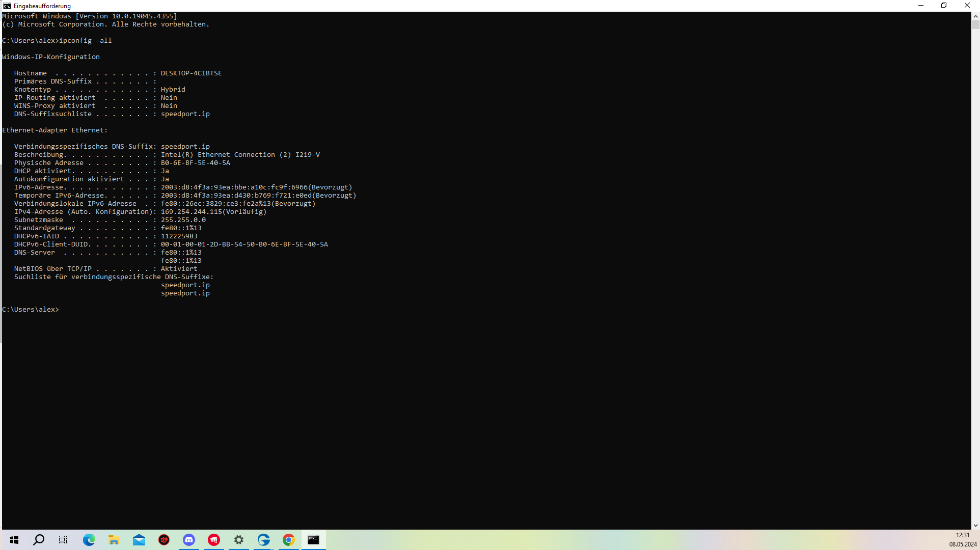The height and width of the screenshot is (550, 980).
Task: Click the blue G app taskbar icon
Action: pyautogui.click(x=264, y=540)
